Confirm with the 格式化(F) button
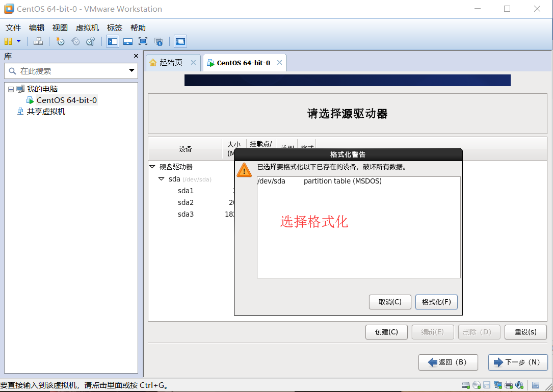Viewport: 553px width, 392px height. (436, 302)
